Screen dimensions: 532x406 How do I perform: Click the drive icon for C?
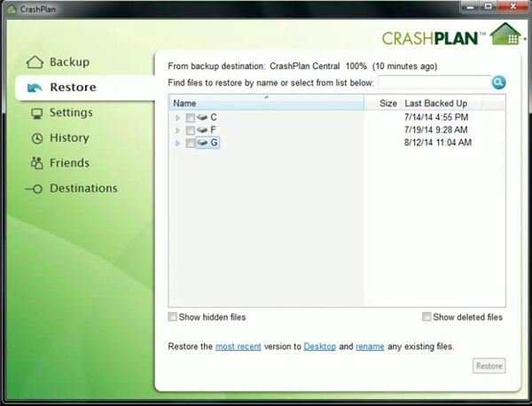point(202,117)
